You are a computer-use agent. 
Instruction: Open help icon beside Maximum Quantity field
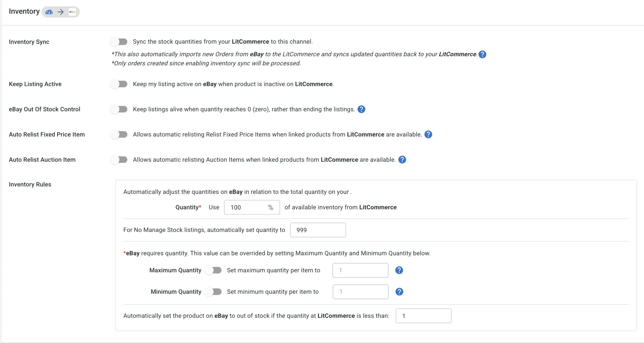[x=399, y=270]
